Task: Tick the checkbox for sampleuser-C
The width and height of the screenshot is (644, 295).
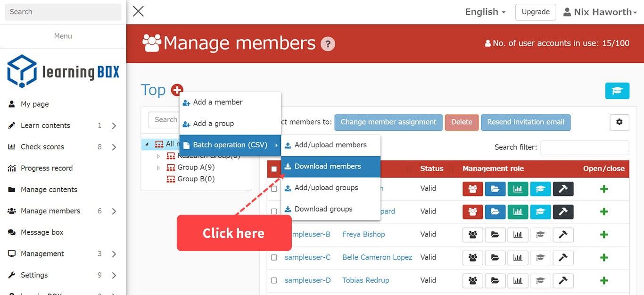Action: tap(274, 258)
